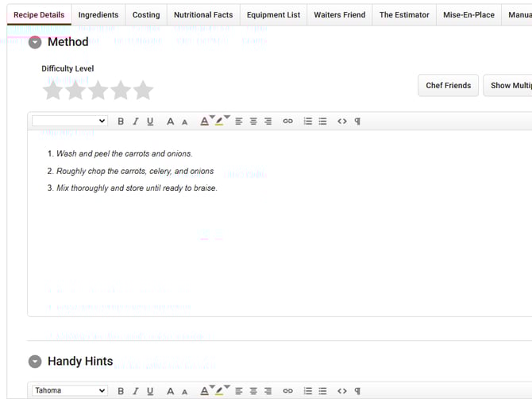Toggle underline in Method editor toolbar
Screen dimensions: 532x399
(x=150, y=122)
